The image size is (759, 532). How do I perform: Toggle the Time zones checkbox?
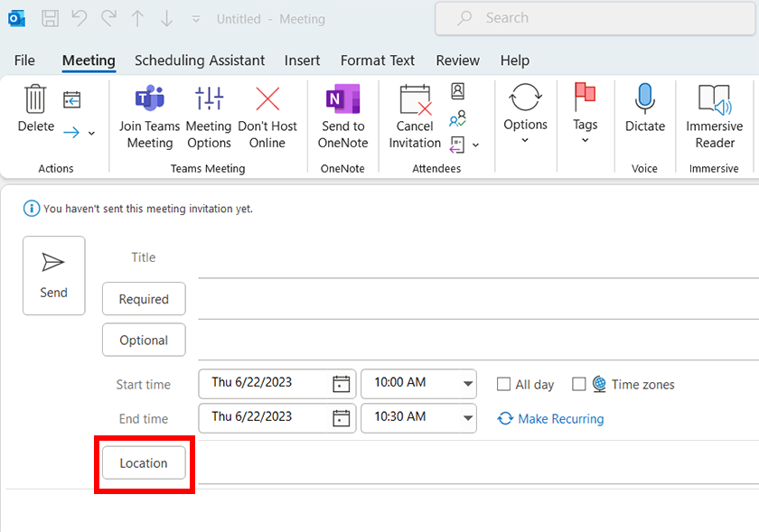pyautogui.click(x=579, y=384)
